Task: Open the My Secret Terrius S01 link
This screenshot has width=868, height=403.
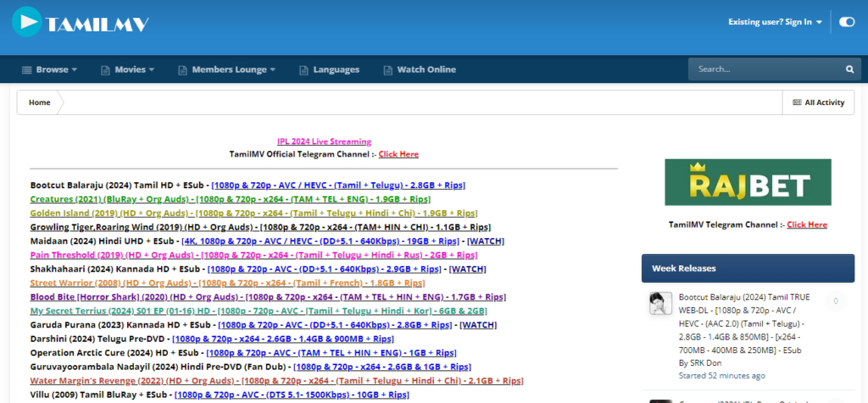Action: [259, 311]
